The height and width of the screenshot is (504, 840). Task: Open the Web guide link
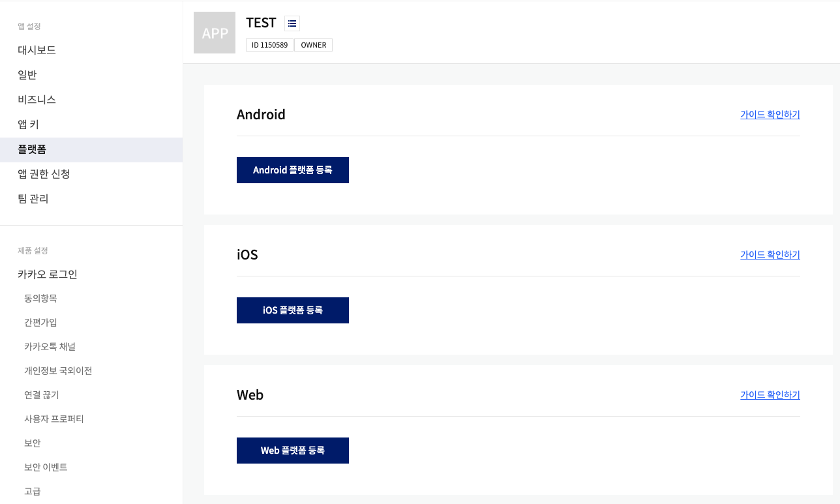click(770, 395)
